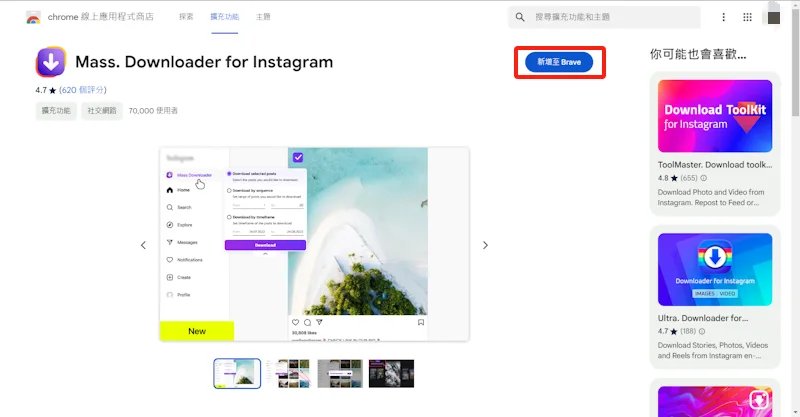Open the Google apps grid icon
800x417 pixels.
tap(747, 17)
